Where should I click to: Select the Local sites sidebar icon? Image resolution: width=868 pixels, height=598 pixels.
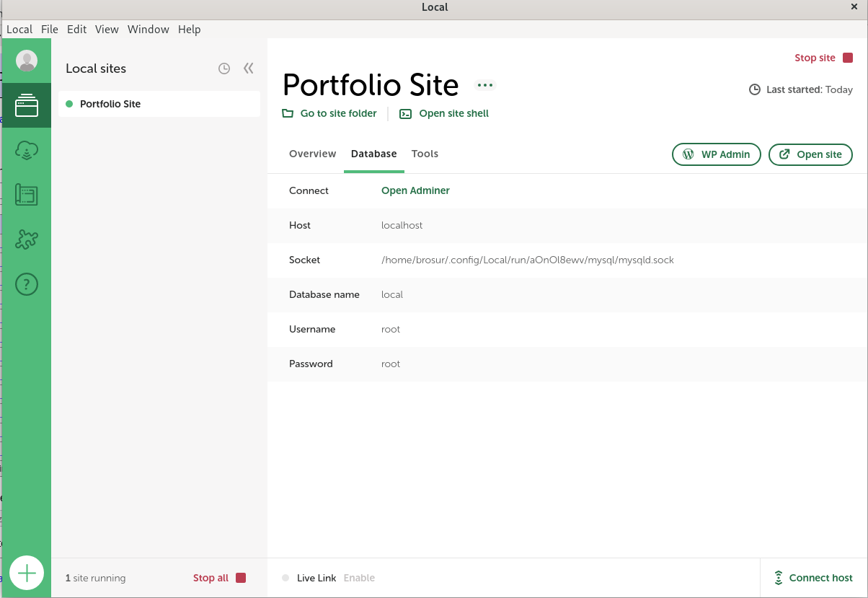(x=27, y=105)
